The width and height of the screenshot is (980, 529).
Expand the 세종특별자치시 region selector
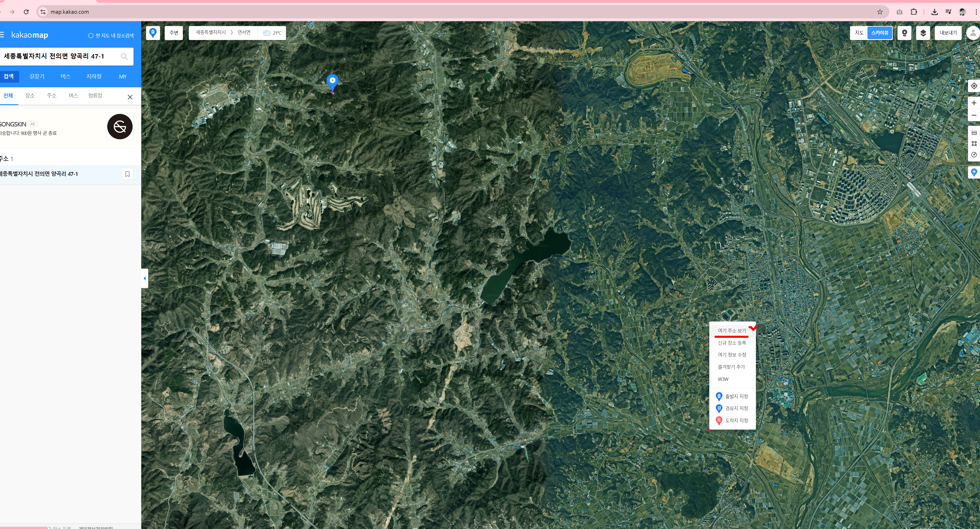tap(211, 33)
